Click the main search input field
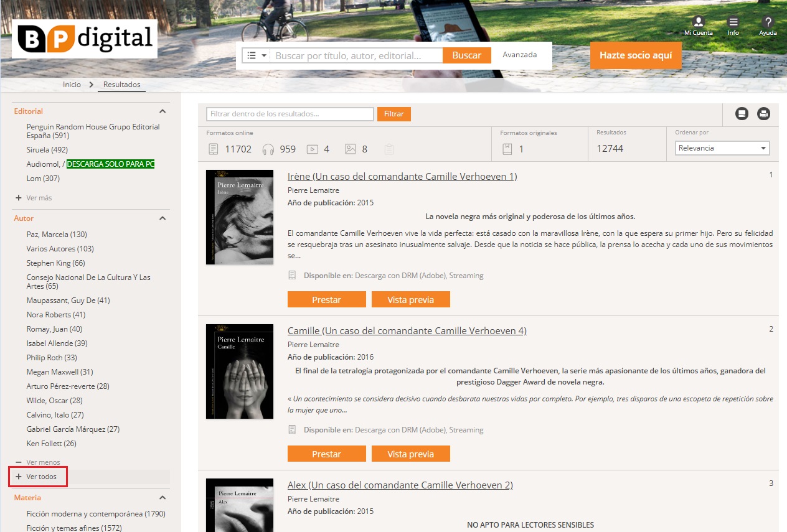Screen dimensions: 787x532 357,55
